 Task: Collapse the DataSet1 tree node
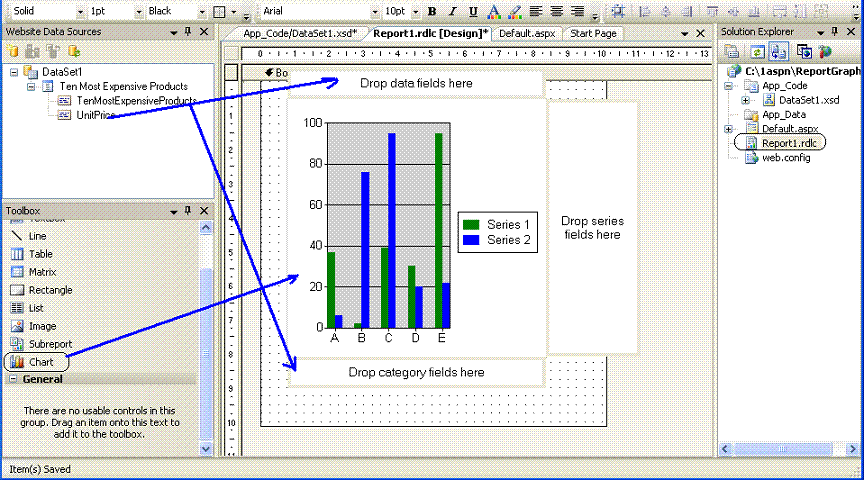14,72
